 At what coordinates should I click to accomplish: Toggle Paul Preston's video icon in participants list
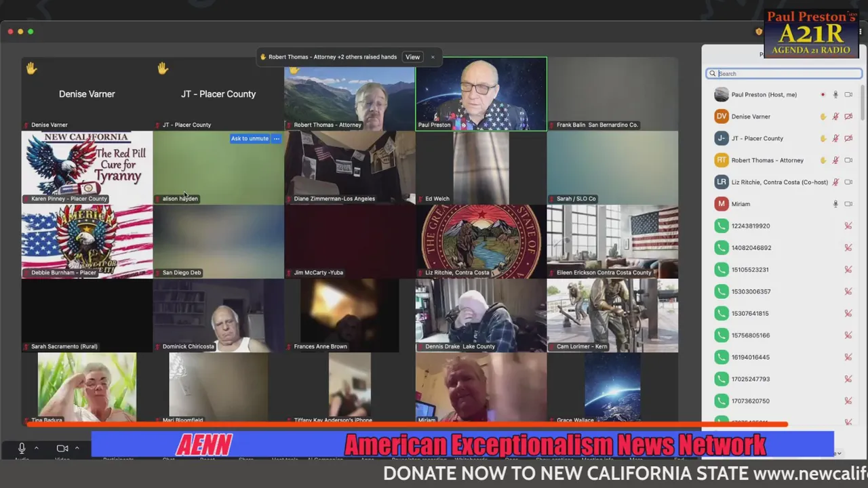[x=848, y=95]
